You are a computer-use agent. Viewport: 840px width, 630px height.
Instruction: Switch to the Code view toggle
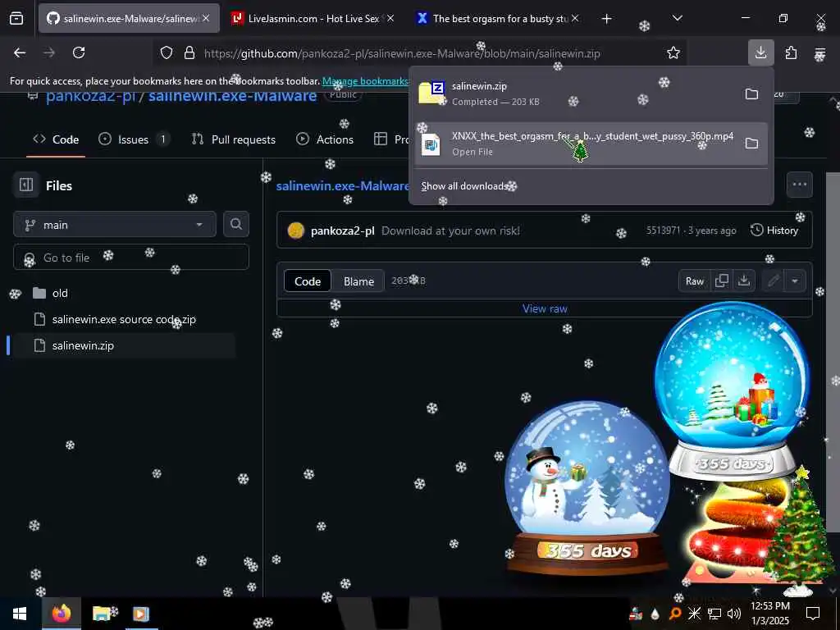click(308, 281)
